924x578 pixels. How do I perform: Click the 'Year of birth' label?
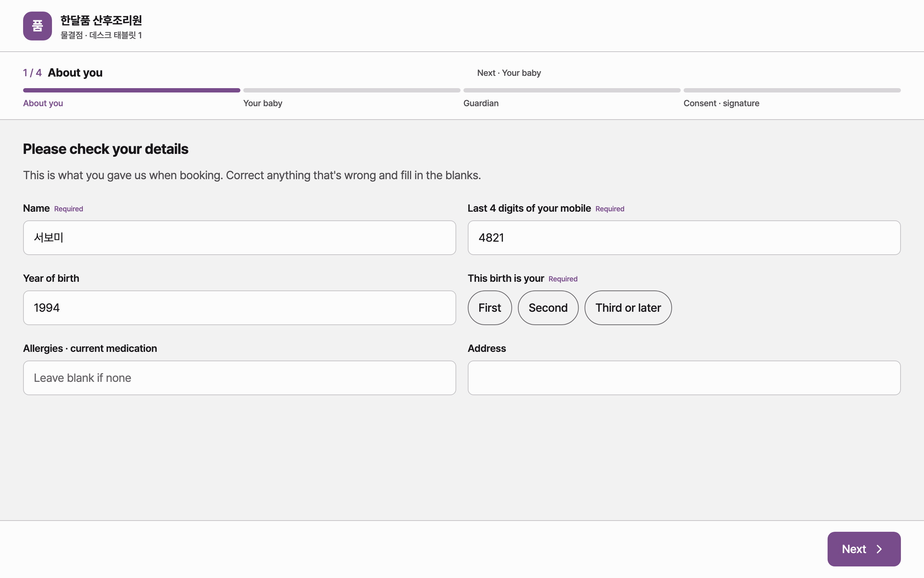51,278
